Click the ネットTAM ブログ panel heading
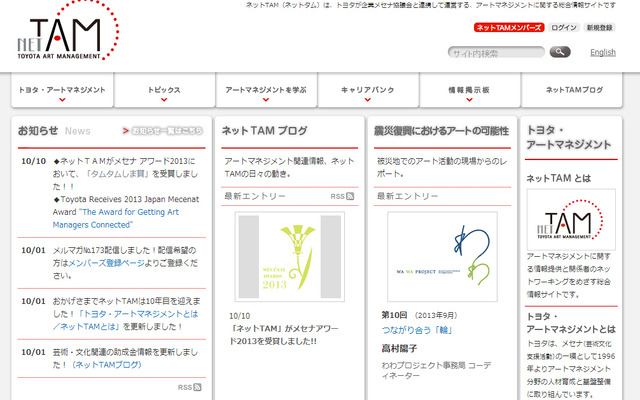 [x=264, y=131]
